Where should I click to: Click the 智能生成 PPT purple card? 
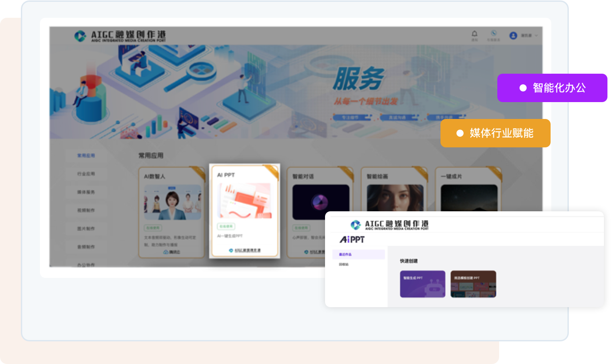point(422,284)
